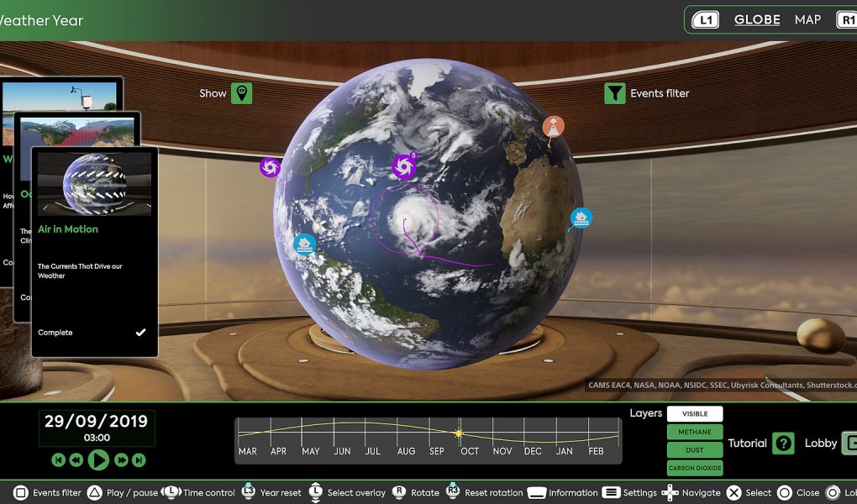Click the L3 Year reset hint icon

point(249,491)
